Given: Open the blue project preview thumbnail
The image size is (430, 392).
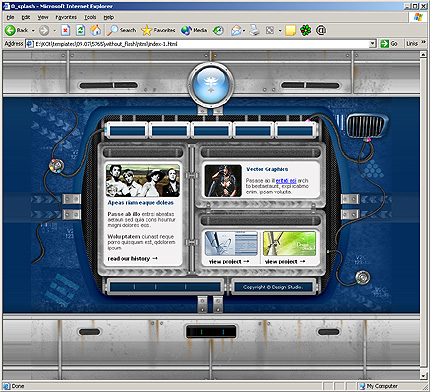Looking at the screenshot, I should tap(231, 244).
